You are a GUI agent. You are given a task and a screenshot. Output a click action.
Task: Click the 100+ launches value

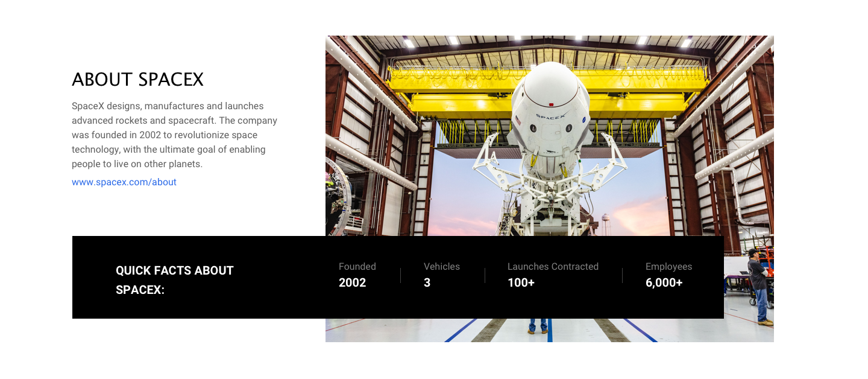click(x=521, y=282)
